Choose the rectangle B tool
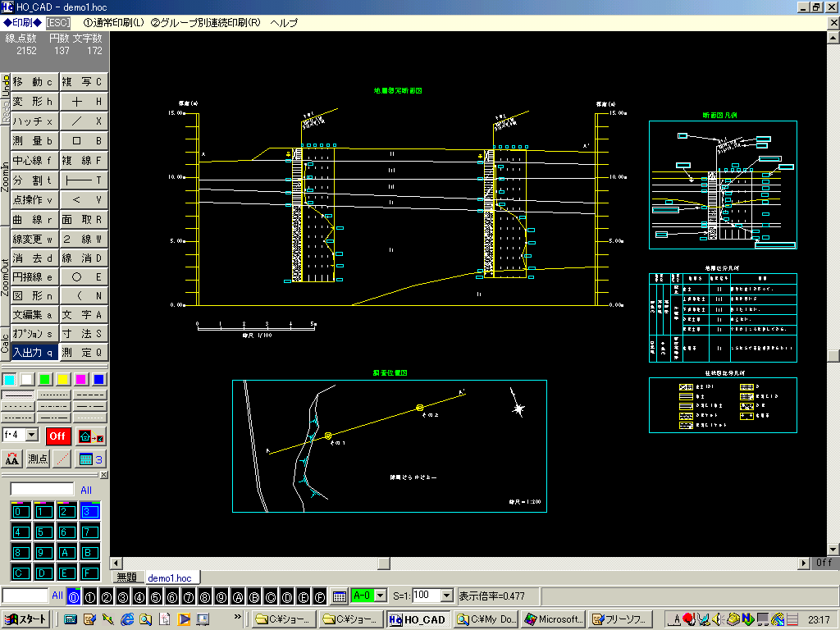Screen dimensions: 840x630 pos(84,141)
